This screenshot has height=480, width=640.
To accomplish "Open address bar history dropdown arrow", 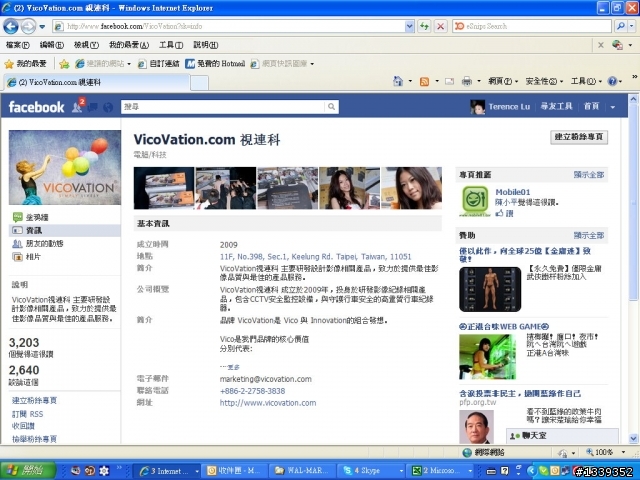I will pyautogui.click(x=409, y=27).
